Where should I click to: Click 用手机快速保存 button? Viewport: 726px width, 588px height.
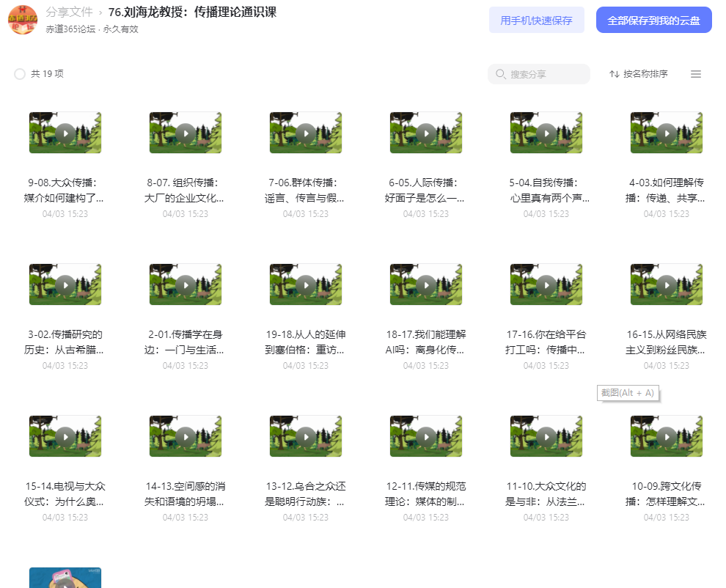point(536,20)
